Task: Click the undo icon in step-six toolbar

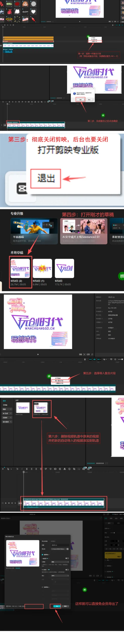Action: click(17, 469)
